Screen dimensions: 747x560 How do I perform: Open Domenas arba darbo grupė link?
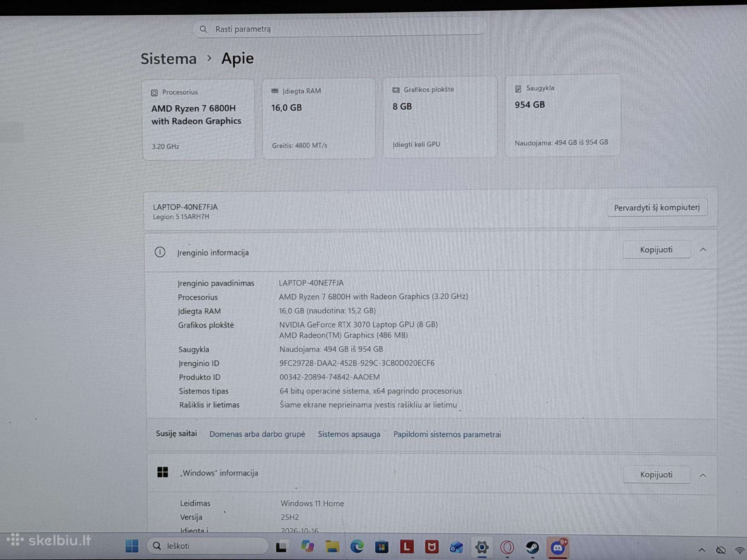coord(257,434)
